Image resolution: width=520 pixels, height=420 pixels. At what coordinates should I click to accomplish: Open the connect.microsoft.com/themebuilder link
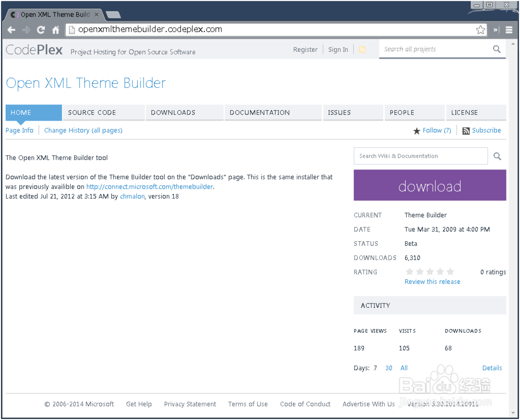150,187
